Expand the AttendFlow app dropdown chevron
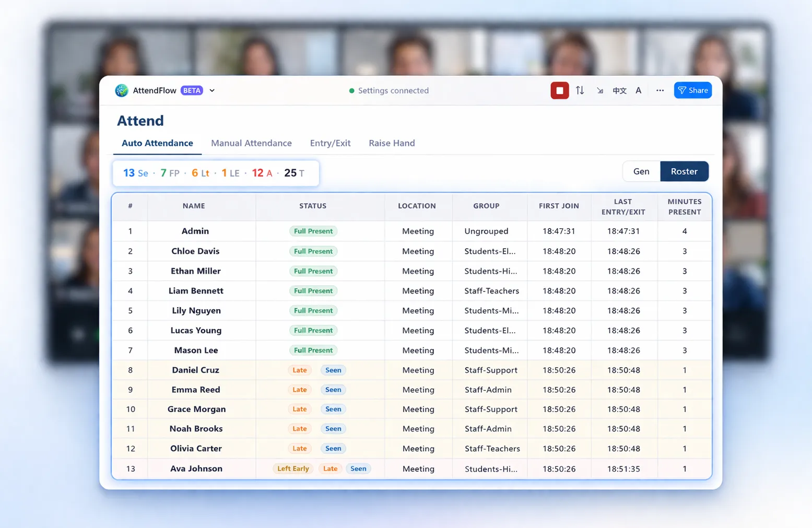The image size is (812, 528). click(x=212, y=90)
